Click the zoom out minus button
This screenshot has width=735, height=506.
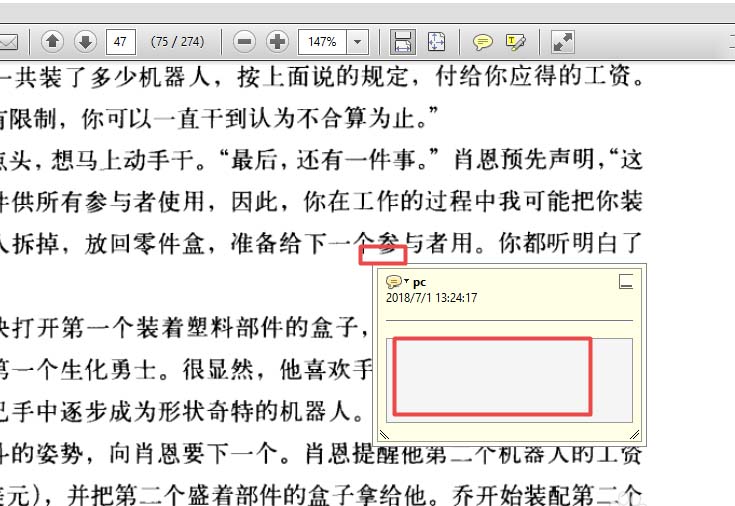[x=244, y=42]
